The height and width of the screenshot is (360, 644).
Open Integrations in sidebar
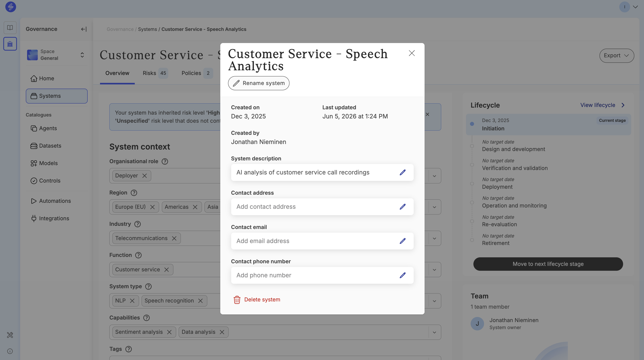pyautogui.click(x=57, y=218)
